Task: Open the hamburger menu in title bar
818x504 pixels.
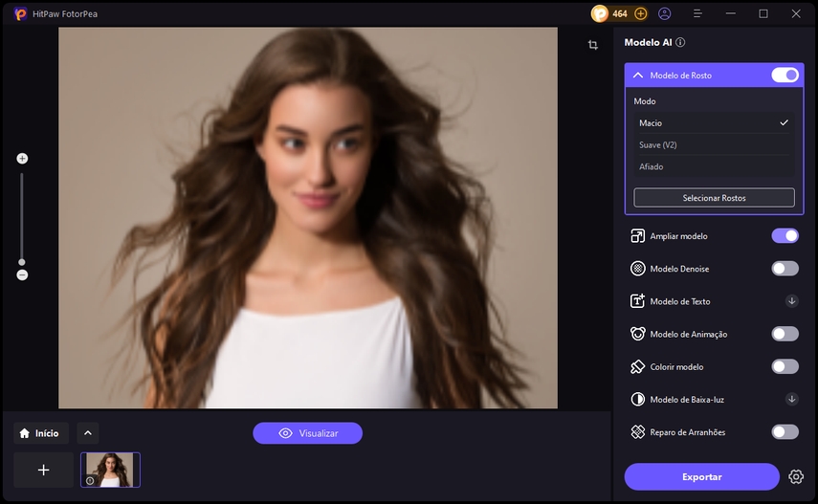Action: [698, 14]
